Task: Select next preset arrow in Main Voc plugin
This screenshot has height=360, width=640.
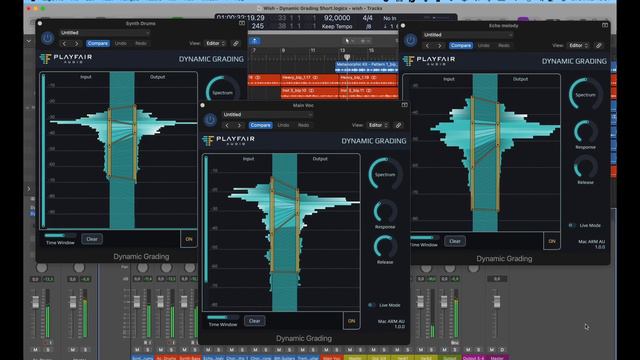Action: 239,125
